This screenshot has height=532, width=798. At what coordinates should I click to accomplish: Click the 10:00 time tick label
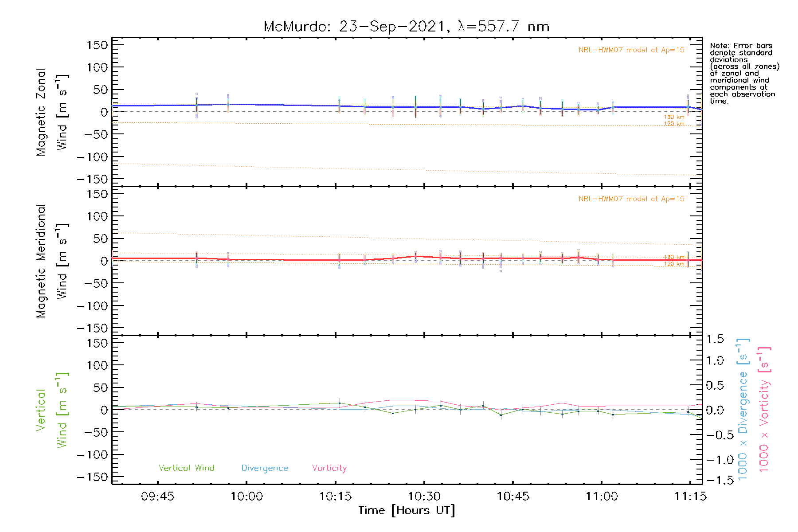246,497
